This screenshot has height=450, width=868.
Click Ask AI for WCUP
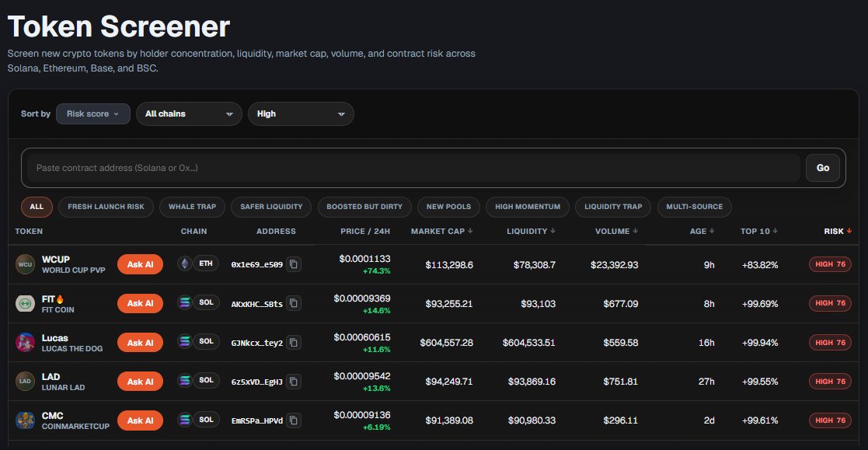click(140, 264)
